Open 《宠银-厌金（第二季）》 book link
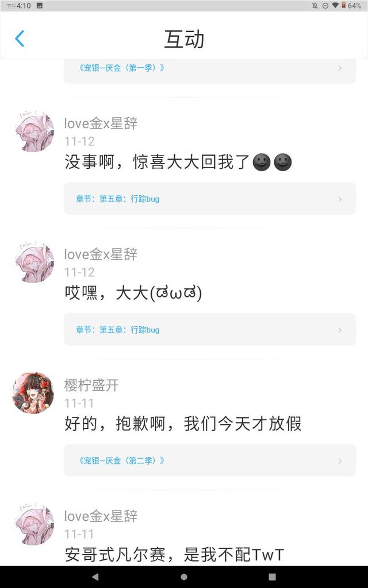The height and width of the screenshot is (588, 368). pos(121,461)
